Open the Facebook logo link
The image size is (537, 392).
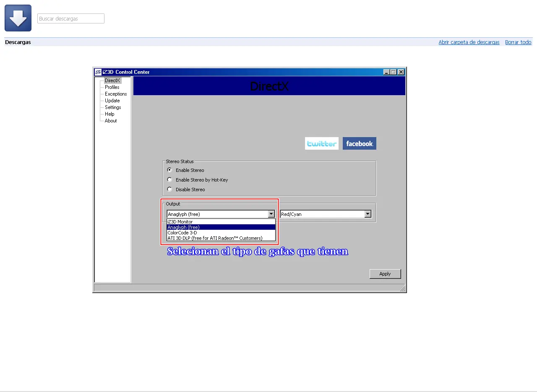pos(360,143)
